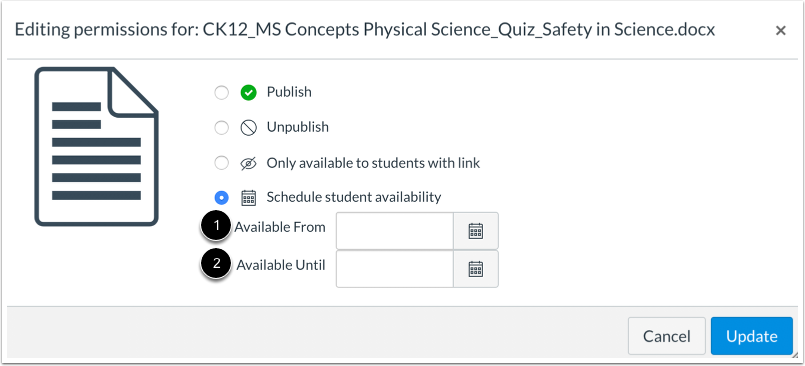Open the Available Until calendar picker
The height and width of the screenshot is (366, 805).
coord(476,269)
